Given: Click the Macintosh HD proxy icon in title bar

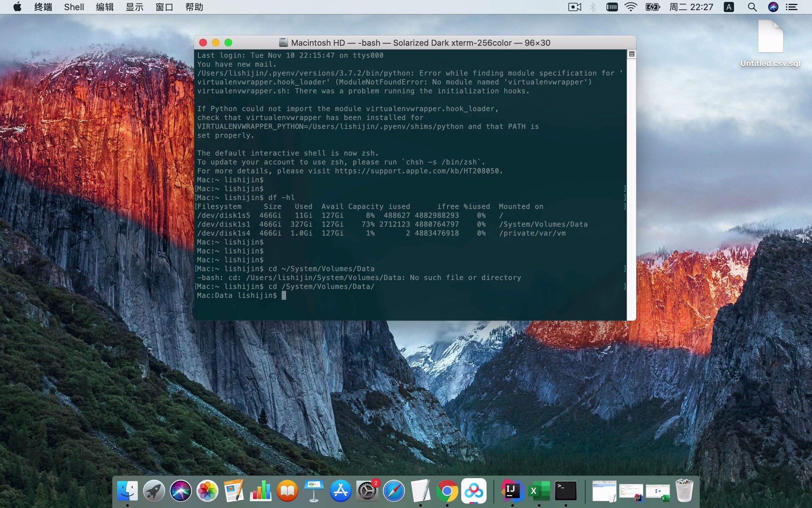Looking at the screenshot, I should click(284, 43).
